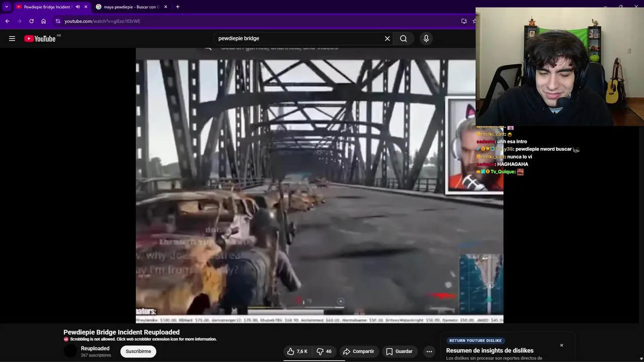Click chat message 'uhh esa intro'
Viewport: 644px width, 362px height.
click(x=512, y=142)
